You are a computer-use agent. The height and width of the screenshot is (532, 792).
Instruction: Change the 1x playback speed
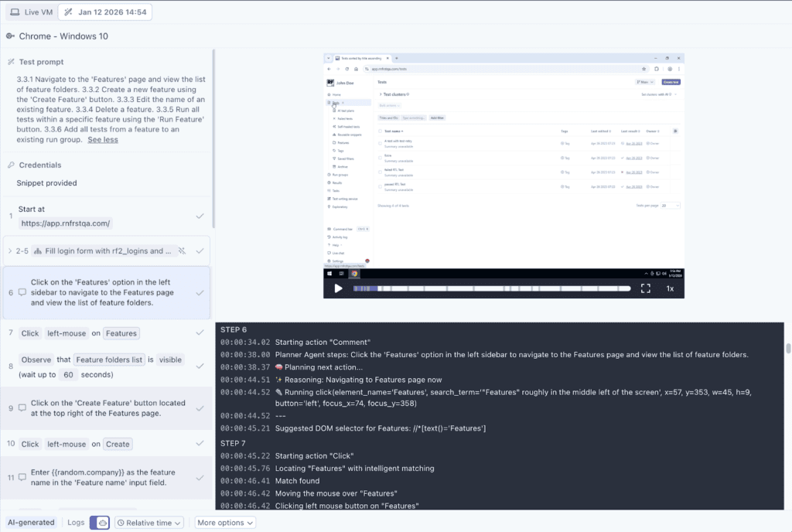point(670,288)
